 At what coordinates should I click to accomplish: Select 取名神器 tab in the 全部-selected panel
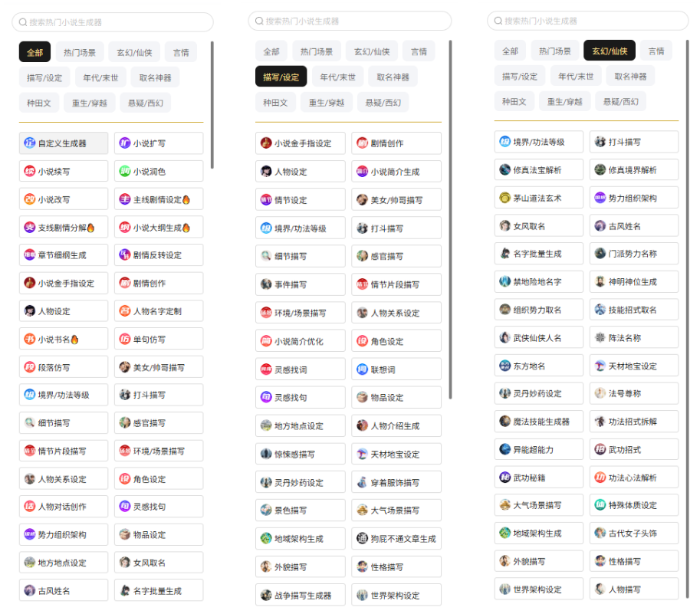pos(156,77)
